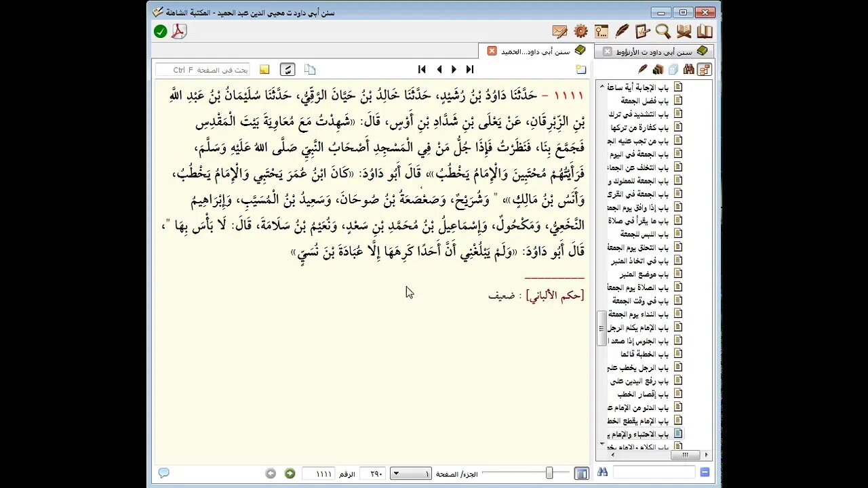Switch to the سنن أبي داود...الحميد tab
Screen dimensions: 868x488
(536, 52)
